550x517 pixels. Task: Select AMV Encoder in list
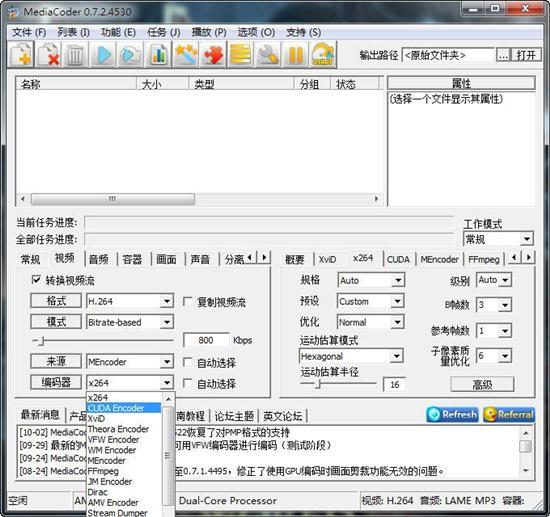[x=123, y=502]
